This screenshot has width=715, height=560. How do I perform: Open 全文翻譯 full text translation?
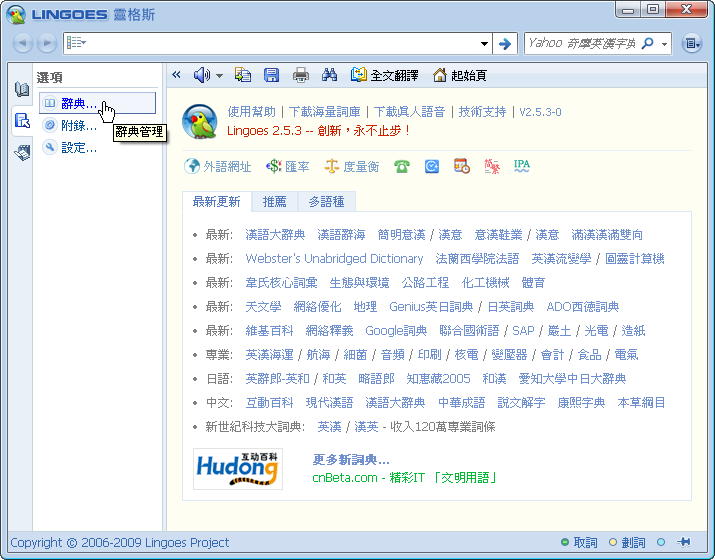coord(384,75)
